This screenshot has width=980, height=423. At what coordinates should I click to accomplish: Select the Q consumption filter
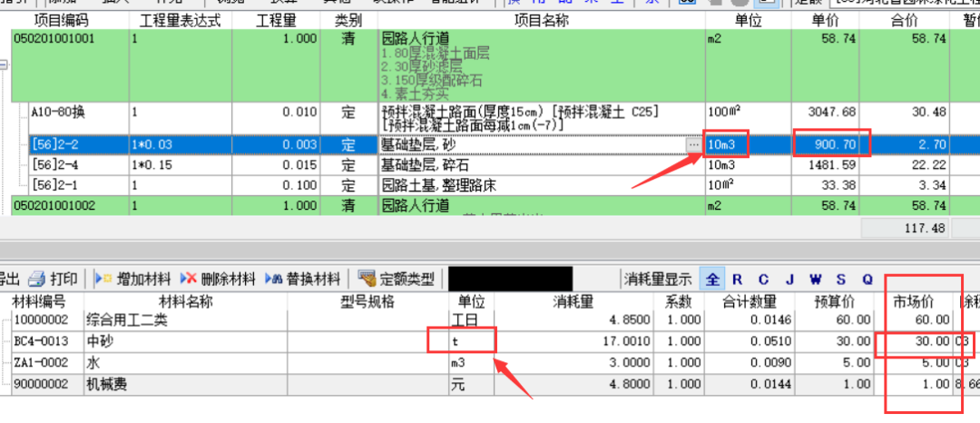[x=867, y=279]
